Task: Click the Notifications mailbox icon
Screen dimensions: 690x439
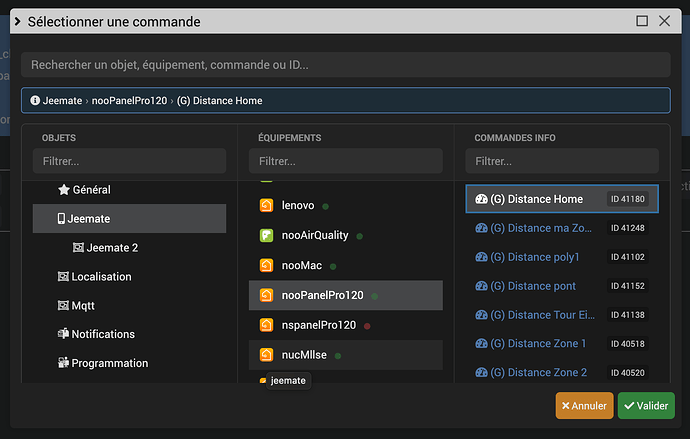Action: [x=63, y=334]
